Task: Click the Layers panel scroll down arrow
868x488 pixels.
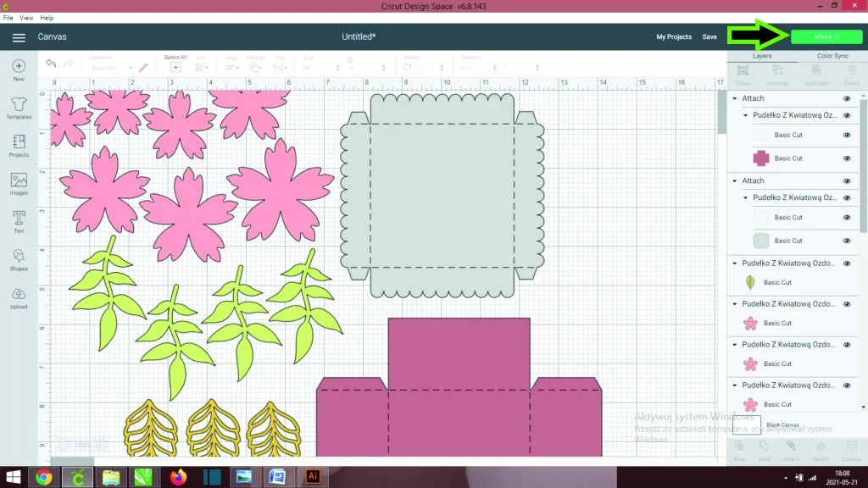Action: point(864,408)
